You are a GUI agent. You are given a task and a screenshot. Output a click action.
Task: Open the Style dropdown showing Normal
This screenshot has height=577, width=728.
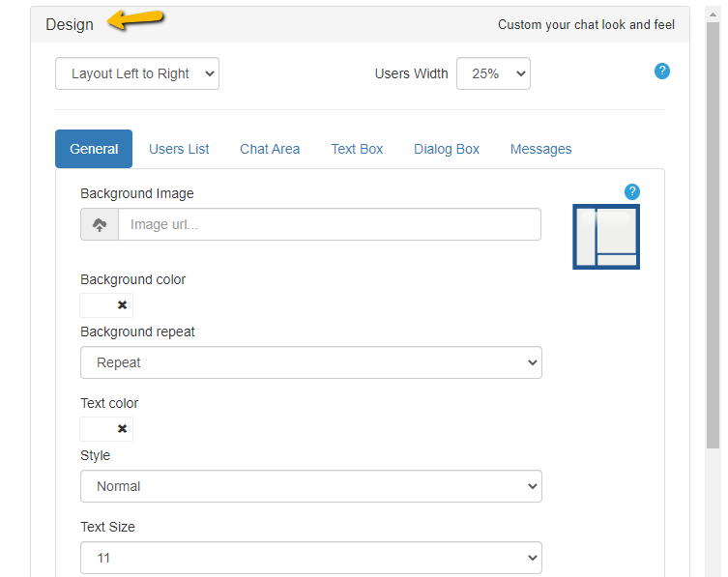(310, 486)
